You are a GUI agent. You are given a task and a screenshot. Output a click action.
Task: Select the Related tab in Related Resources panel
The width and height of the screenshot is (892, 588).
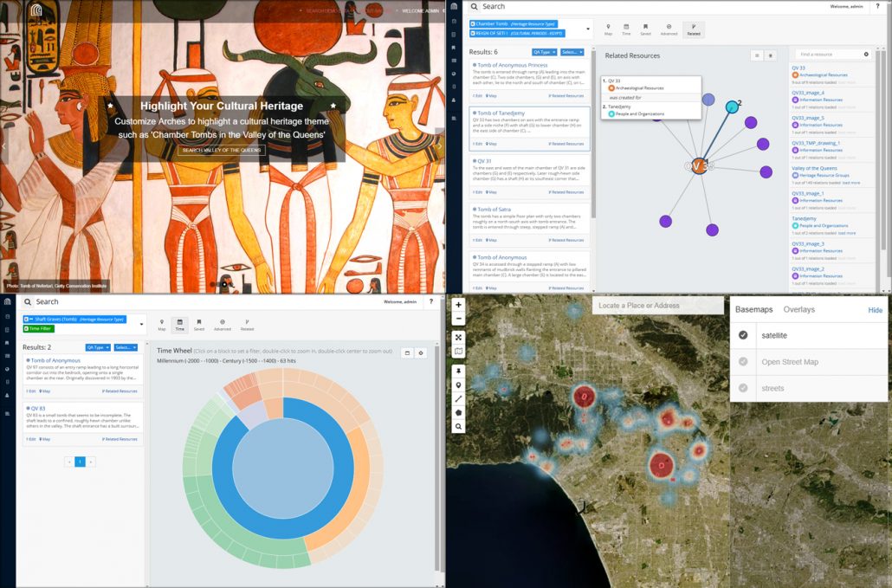coord(694,29)
